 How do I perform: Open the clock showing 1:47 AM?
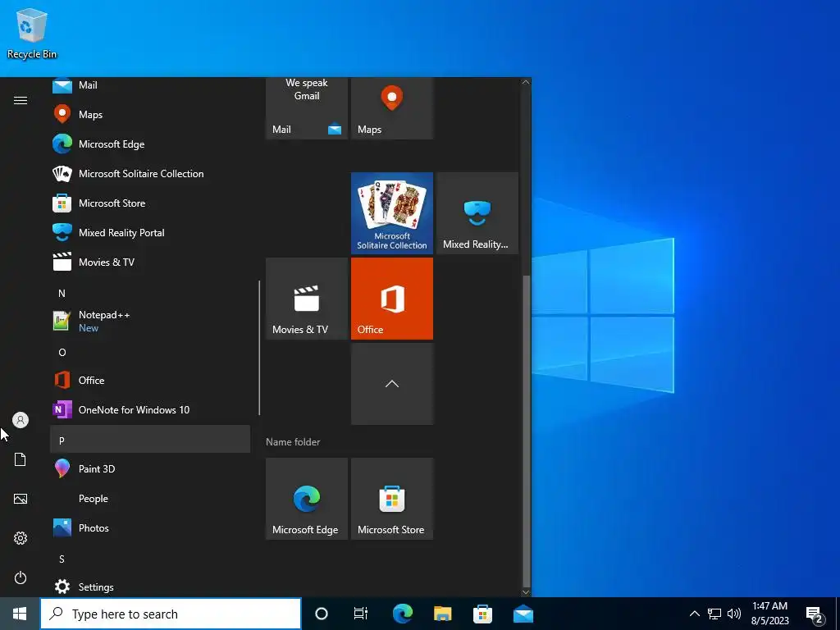(x=769, y=614)
